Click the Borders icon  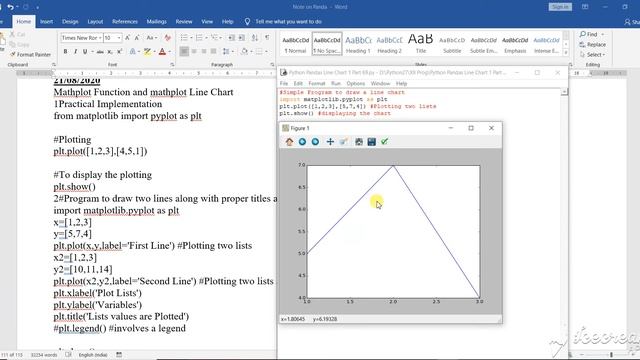click(259, 51)
